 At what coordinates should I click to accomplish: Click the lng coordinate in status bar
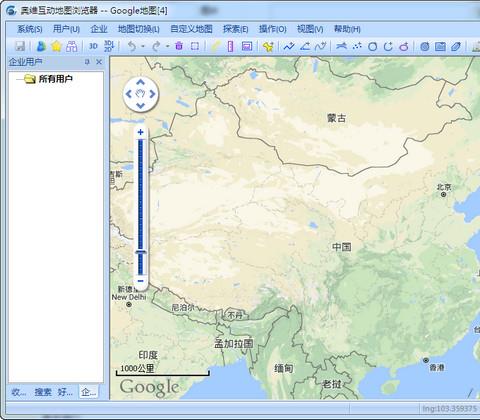coord(449,409)
